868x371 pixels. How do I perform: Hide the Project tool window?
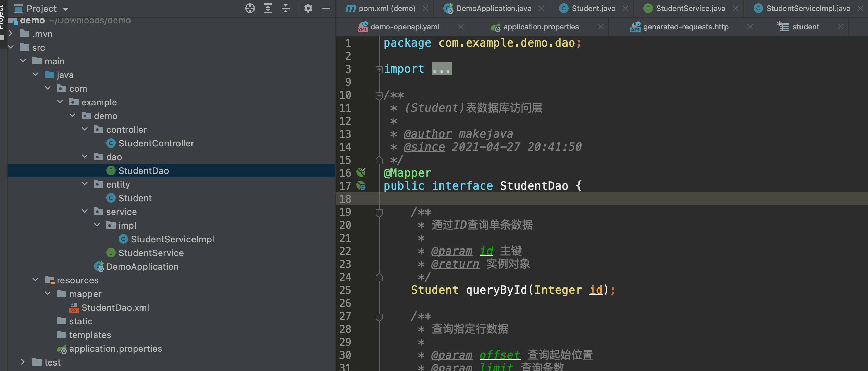pyautogui.click(x=326, y=8)
